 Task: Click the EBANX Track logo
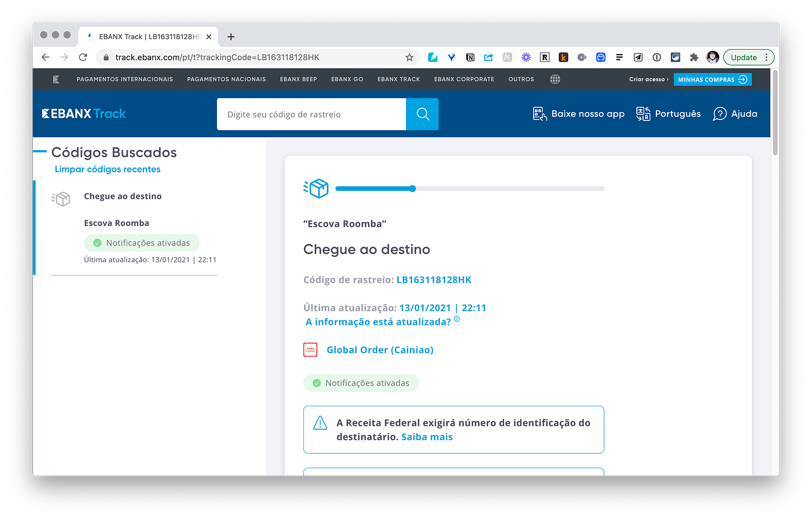click(x=84, y=114)
